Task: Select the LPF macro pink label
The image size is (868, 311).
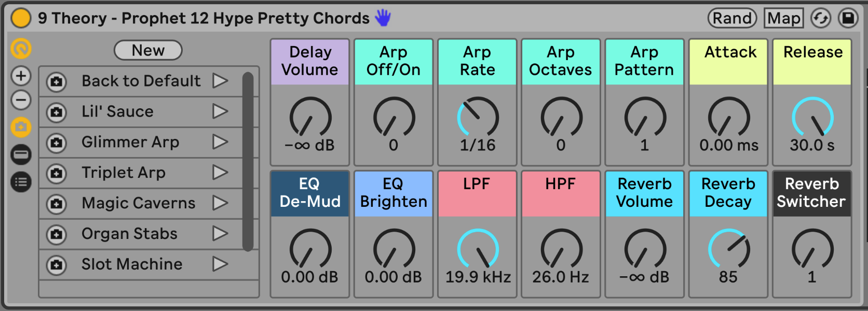Action: [477, 194]
